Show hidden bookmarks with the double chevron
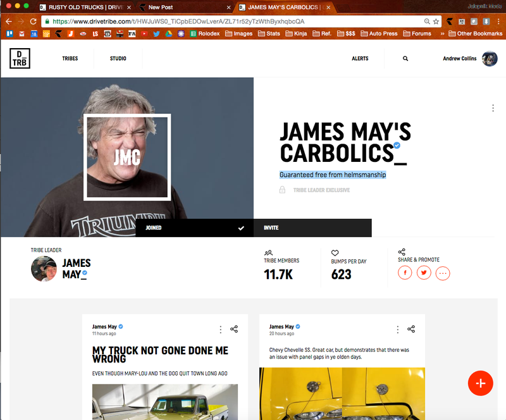 [442, 34]
